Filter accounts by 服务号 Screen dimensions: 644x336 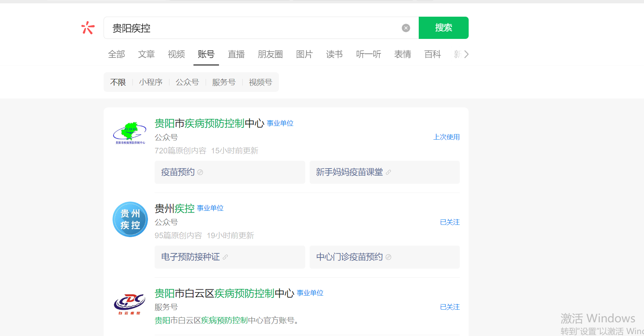coord(224,82)
